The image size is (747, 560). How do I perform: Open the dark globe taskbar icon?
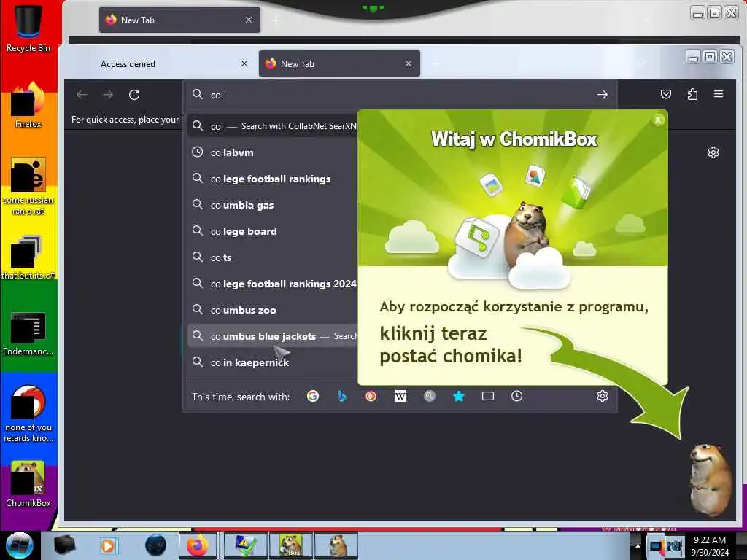155,545
